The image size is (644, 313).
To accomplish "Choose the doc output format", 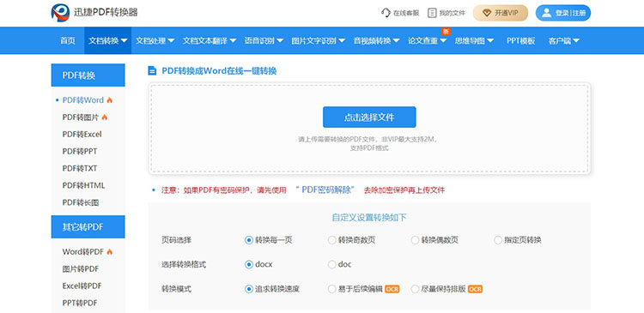I will (x=331, y=265).
